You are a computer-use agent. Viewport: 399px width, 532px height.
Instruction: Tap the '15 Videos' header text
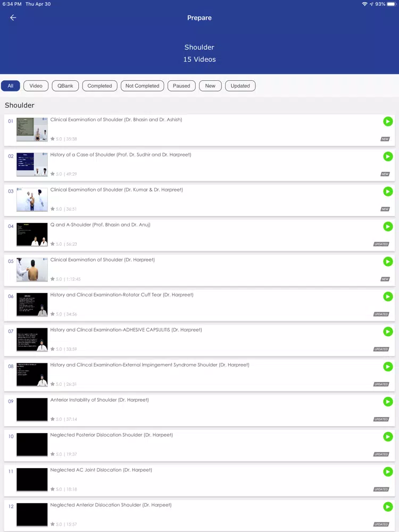click(x=199, y=60)
